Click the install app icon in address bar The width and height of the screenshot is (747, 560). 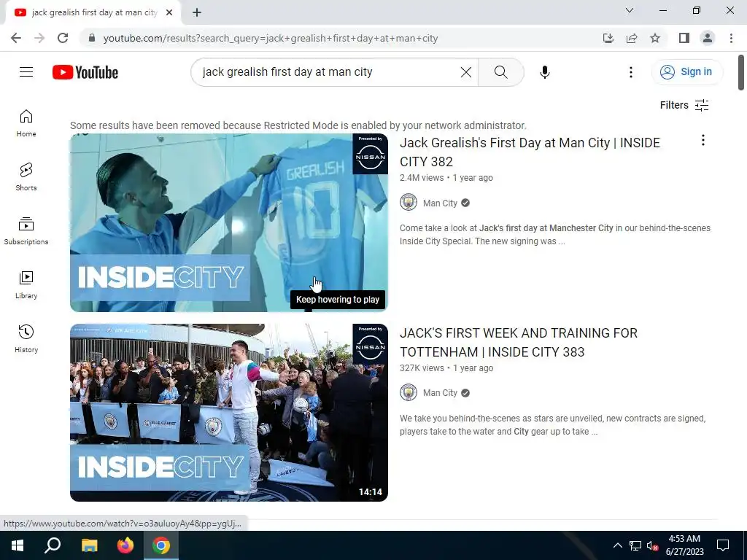coord(608,38)
